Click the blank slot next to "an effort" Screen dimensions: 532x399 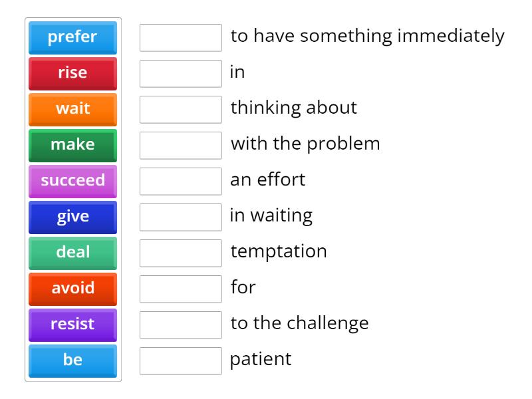tap(180, 182)
